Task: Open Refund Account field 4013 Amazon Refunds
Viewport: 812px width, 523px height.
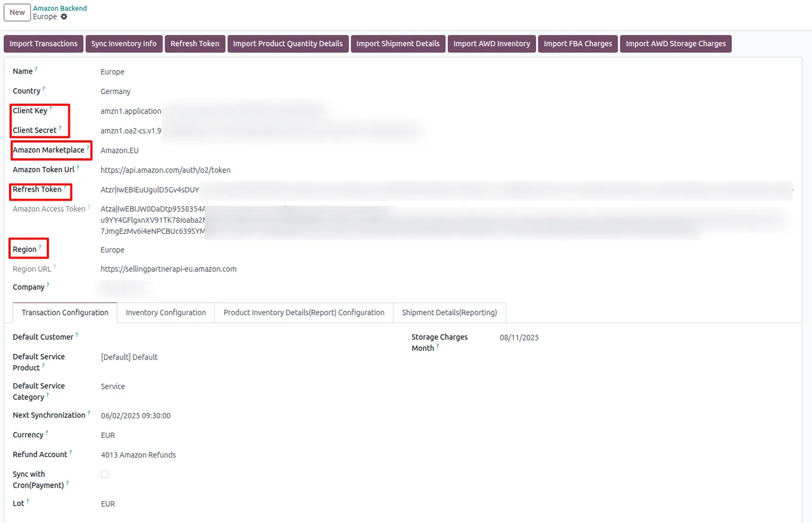Action: 138,455
